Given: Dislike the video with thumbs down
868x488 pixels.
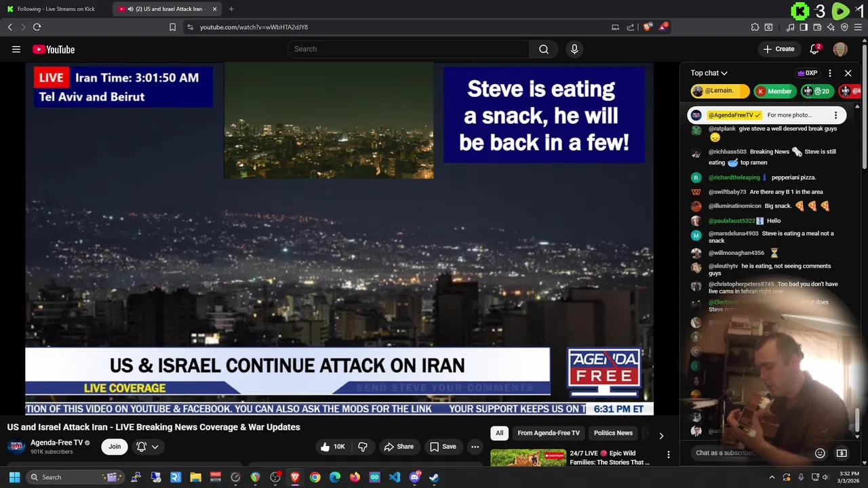Looking at the screenshot, I should (x=363, y=447).
